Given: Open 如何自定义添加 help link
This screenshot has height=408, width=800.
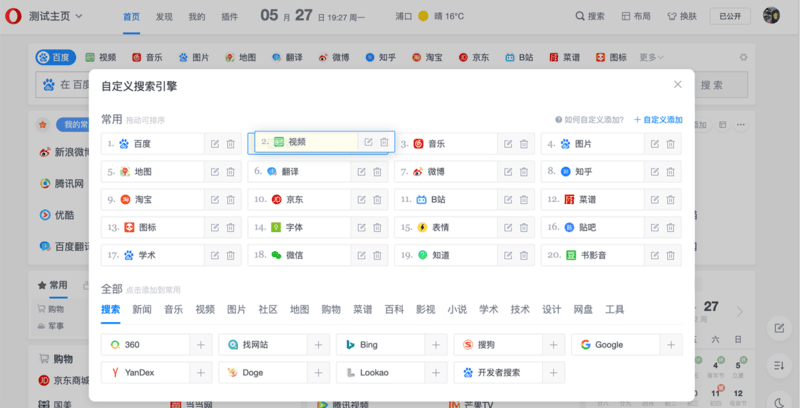Looking at the screenshot, I should (589, 120).
